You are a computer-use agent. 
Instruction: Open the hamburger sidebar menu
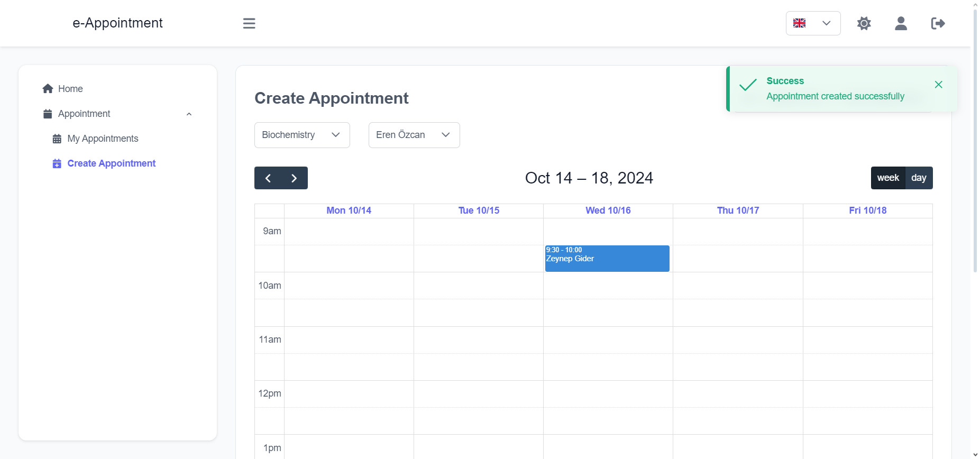(x=249, y=23)
